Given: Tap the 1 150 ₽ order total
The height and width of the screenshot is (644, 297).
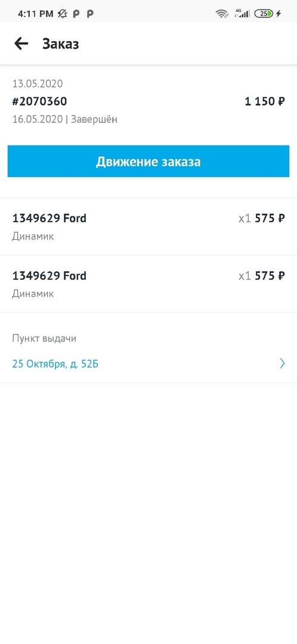Looking at the screenshot, I should [265, 101].
